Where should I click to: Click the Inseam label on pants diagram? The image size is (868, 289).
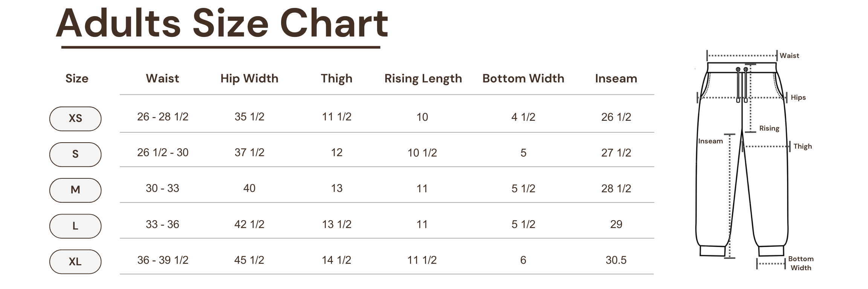(711, 141)
